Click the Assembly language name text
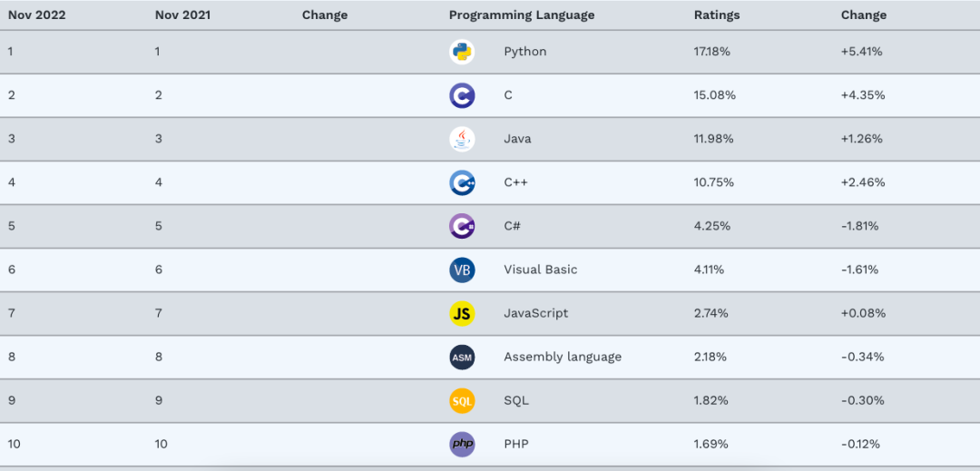This screenshot has height=471, width=980. [563, 357]
